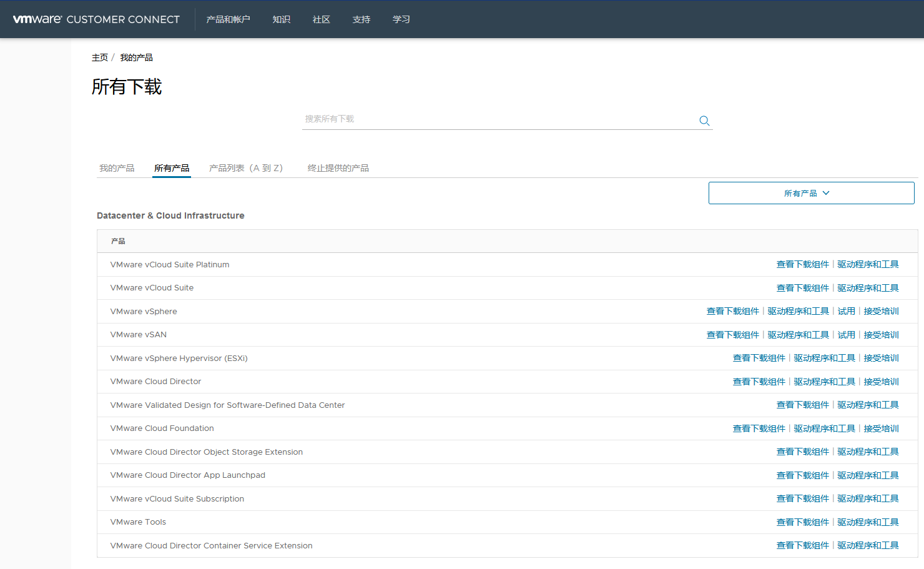Viewport: 924px width, 569px height.
Task: Open drivers and tools for vCloud Suite Platinum
Action: pos(868,264)
